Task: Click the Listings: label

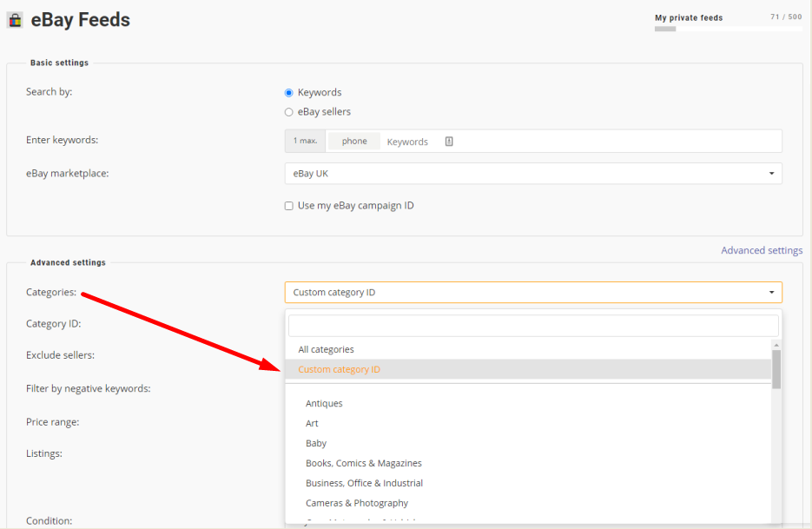Action: 44,453
